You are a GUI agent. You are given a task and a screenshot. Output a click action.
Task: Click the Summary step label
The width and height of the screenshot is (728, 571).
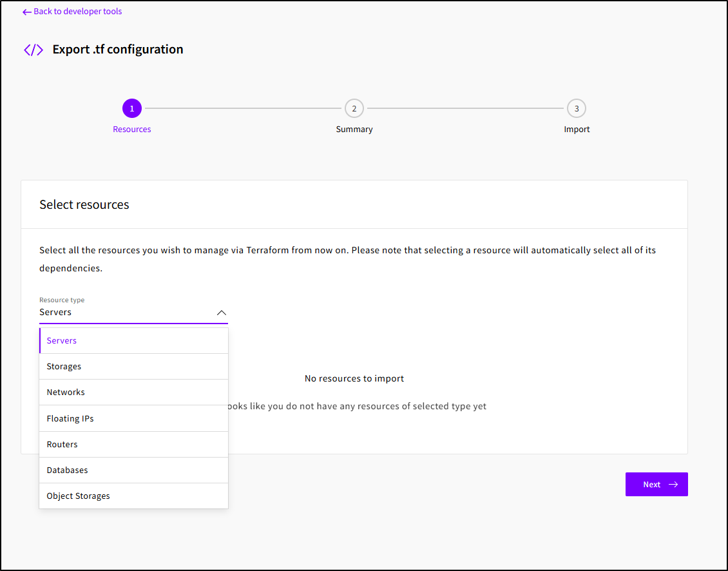(354, 130)
